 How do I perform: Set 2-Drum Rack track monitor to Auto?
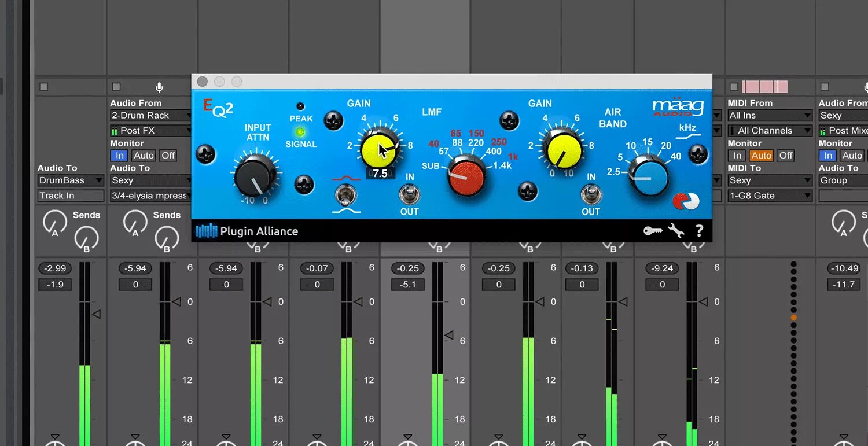tap(144, 155)
